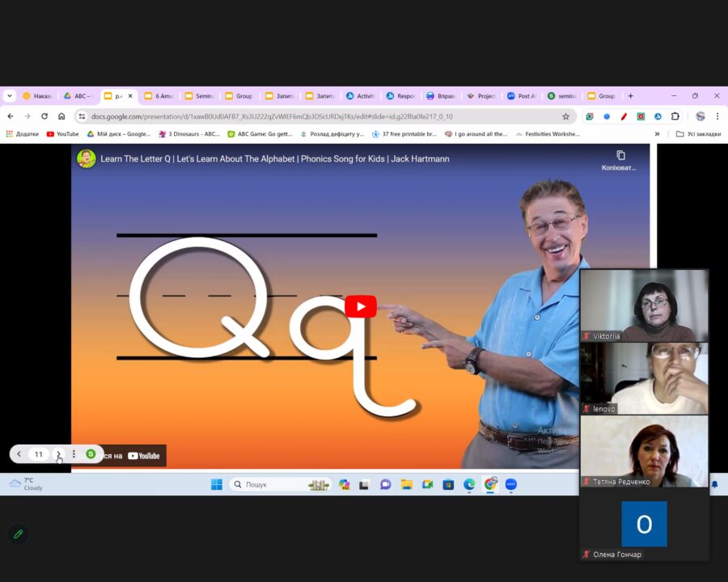
Task: Click the slide number field showing 11
Action: [39, 454]
